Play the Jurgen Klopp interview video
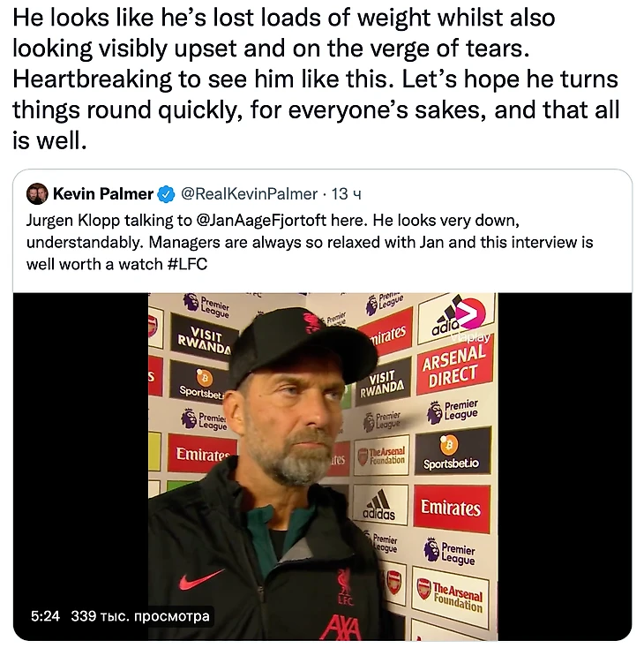 [x=322, y=466]
